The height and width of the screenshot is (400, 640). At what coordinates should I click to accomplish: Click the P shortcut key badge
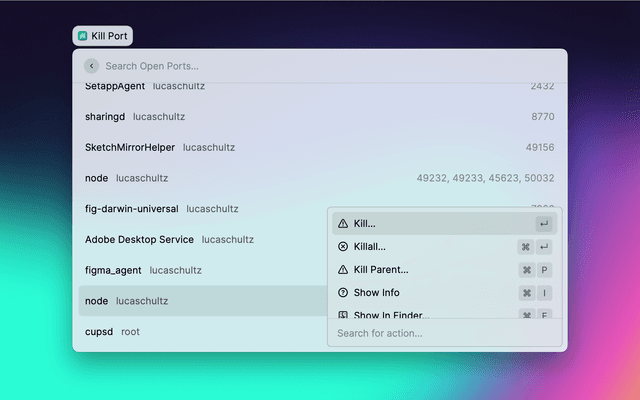coord(544,270)
